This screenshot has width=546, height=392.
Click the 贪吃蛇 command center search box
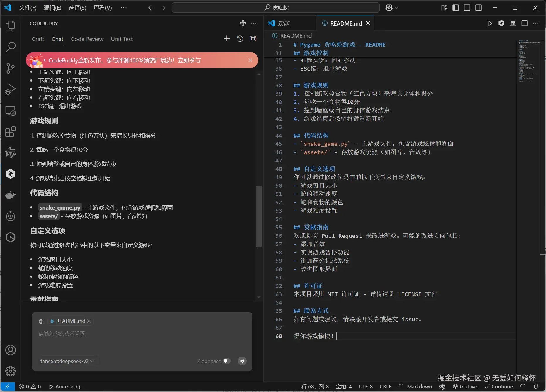click(x=276, y=8)
